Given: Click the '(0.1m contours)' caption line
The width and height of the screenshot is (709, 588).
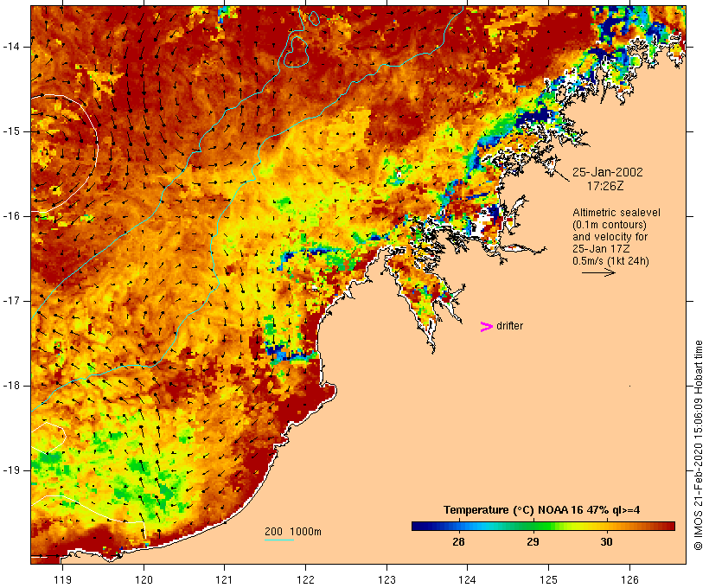Looking at the screenshot, I should [x=609, y=225].
